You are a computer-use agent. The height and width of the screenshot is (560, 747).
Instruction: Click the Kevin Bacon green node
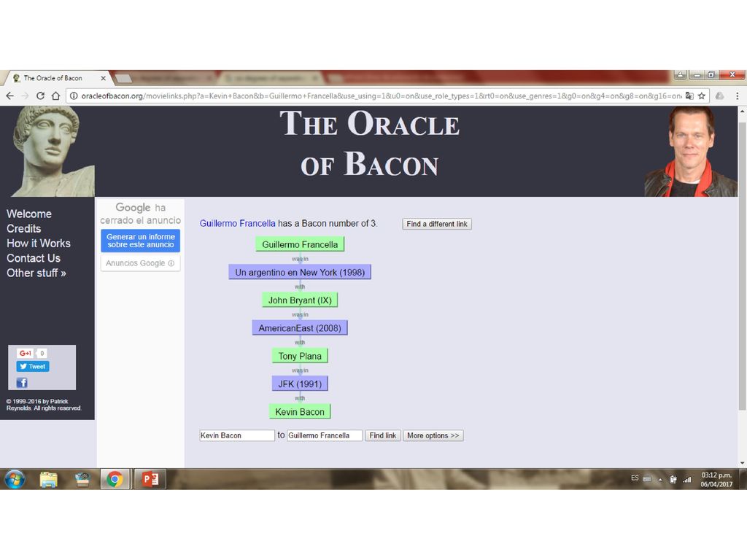(x=300, y=411)
